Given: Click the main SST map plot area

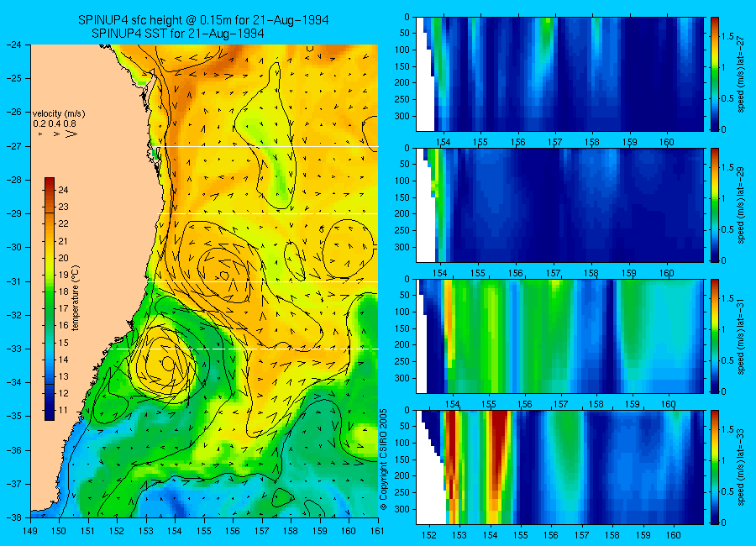Looking at the screenshot, I should point(204,281).
